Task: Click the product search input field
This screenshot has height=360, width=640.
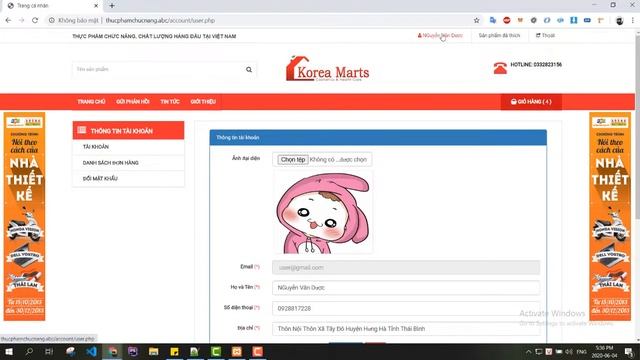Action: [x=157, y=69]
